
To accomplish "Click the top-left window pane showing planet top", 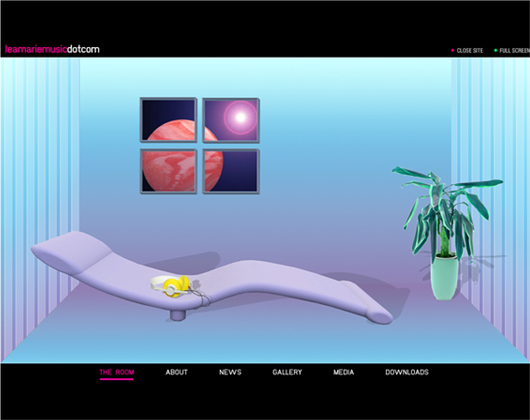I will click(x=168, y=120).
